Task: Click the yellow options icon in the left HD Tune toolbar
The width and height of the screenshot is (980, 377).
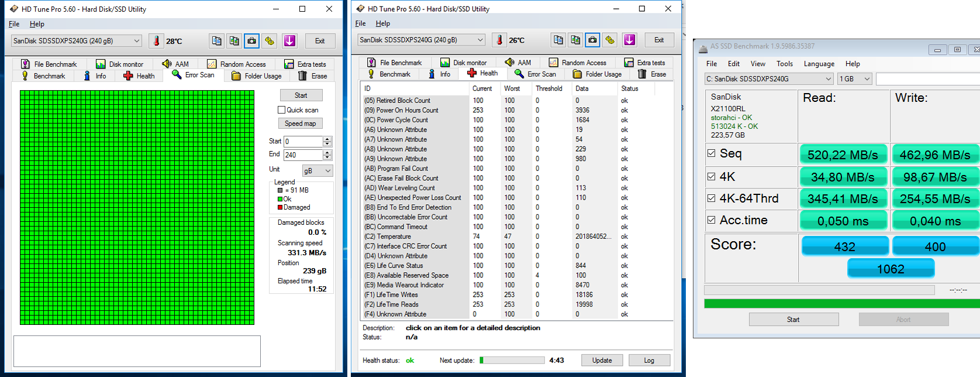Action: point(270,41)
